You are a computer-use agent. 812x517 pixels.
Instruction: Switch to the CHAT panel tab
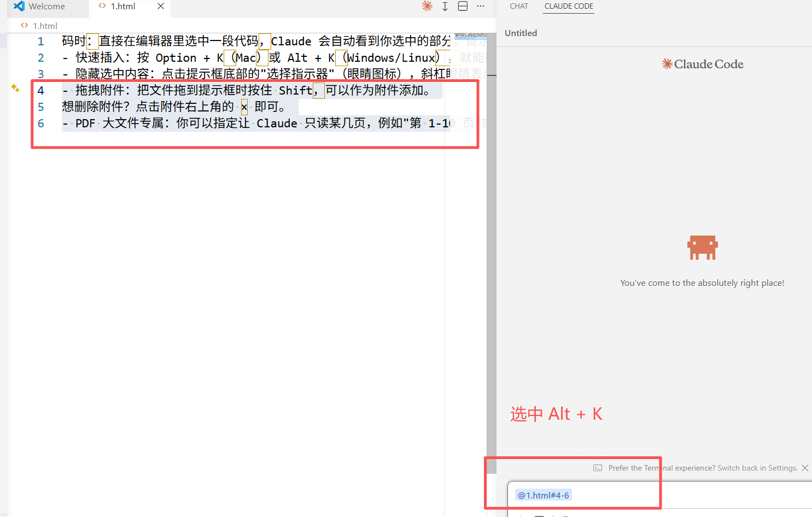click(x=519, y=6)
